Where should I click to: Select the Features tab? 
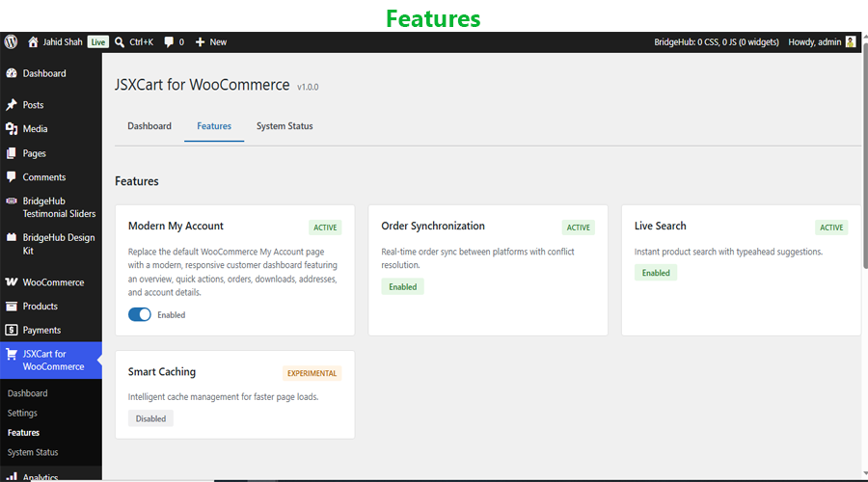(214, 126)
